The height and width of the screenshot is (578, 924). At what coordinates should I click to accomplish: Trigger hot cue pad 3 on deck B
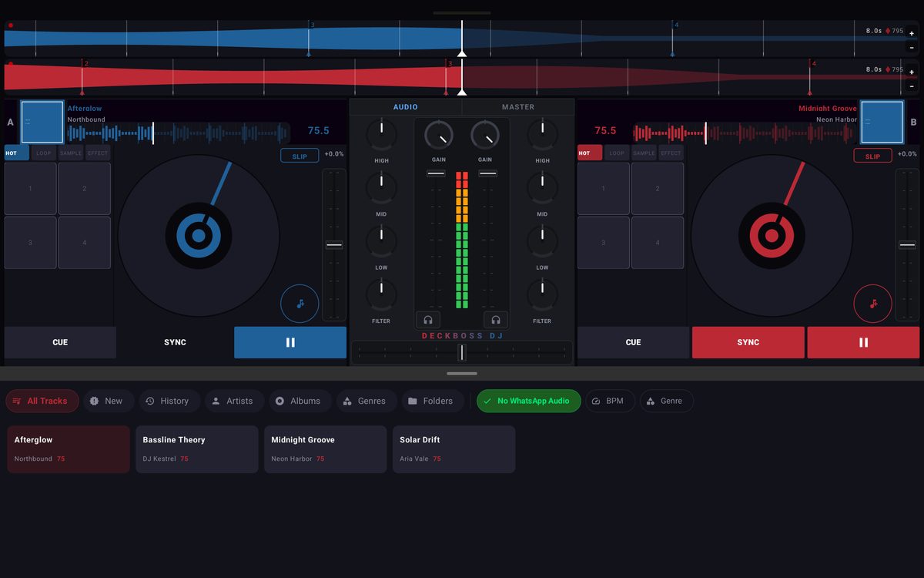pos(604,243)
